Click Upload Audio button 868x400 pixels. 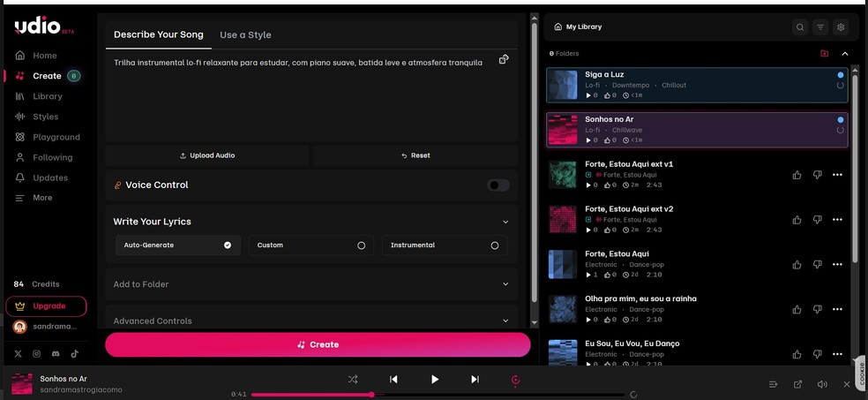pos(207,155)
